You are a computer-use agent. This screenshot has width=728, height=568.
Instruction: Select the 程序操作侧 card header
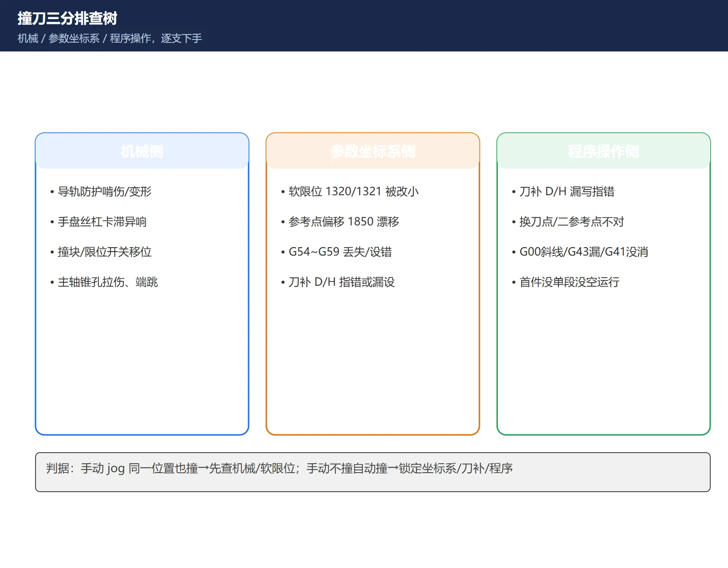pyautogui.click(x=604, y=151)
